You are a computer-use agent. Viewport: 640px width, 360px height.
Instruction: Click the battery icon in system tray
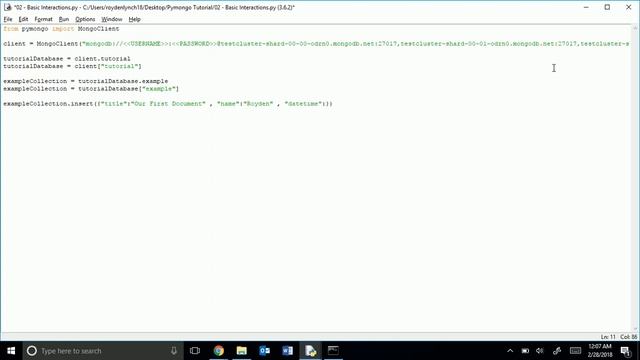525,351
